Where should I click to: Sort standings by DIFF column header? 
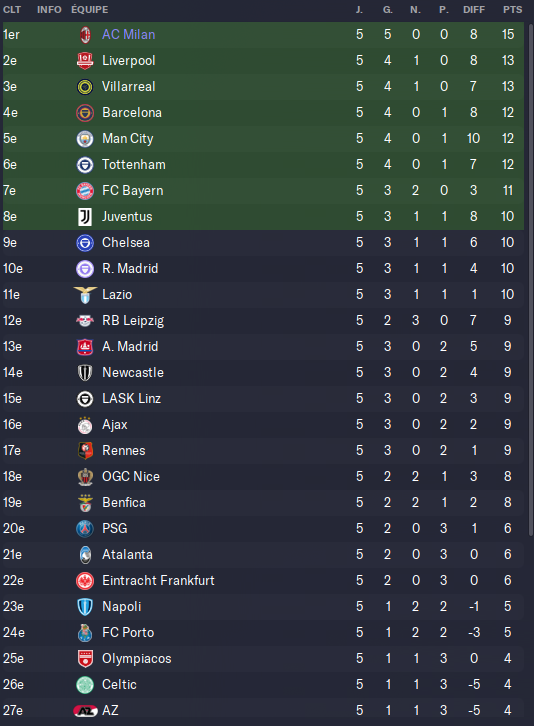click(474, 10)
